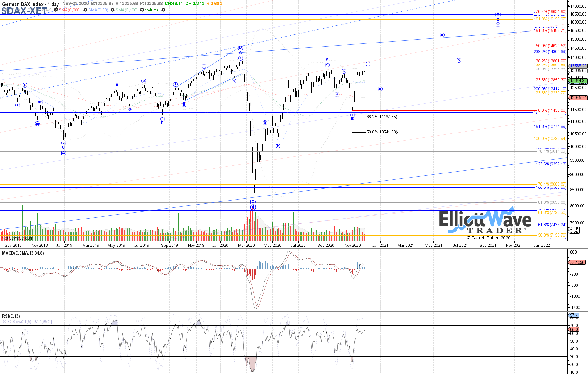The image size is (588, 374).
Task: Click the motivewave.com text link
Action: (17, 238)
